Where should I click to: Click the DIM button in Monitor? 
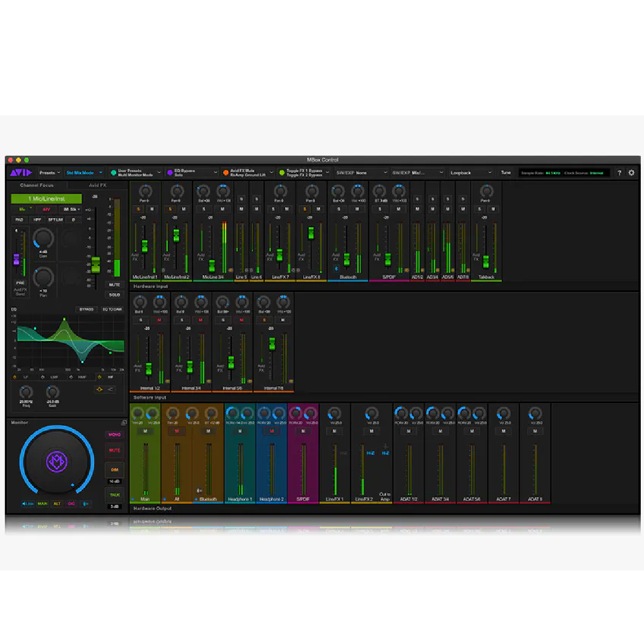(x=115, y=470)
